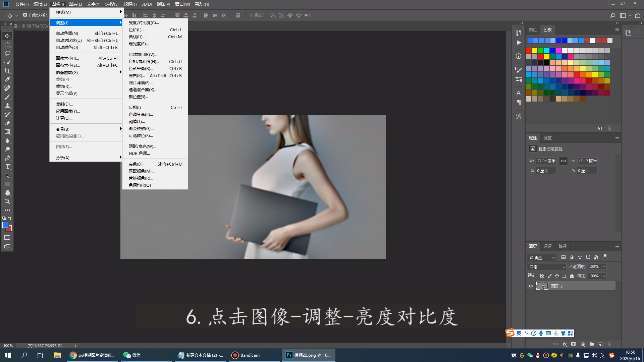
Task: Toggle visibility eye of the layer
Action: tap(531, 286)
